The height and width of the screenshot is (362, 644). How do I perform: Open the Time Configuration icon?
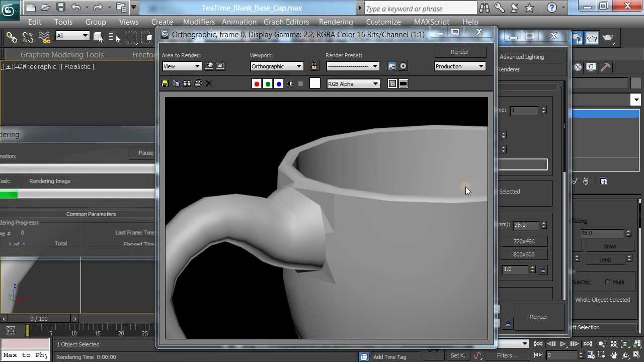(x=592, y=355)
